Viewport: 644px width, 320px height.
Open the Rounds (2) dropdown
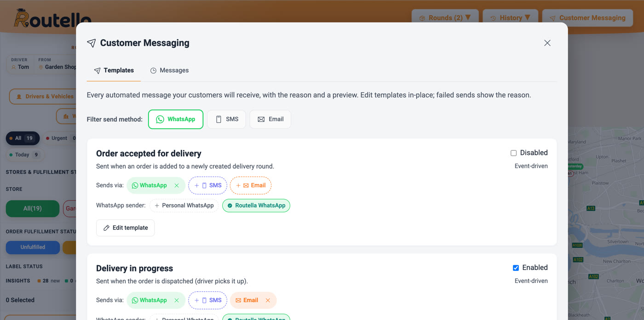[x=445, y=18]
